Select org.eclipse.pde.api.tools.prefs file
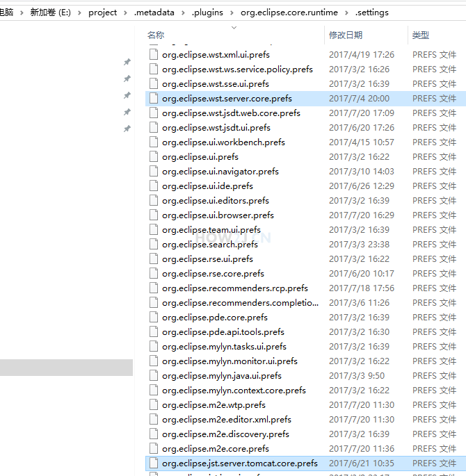466x476 pixels. click(223, 332)
